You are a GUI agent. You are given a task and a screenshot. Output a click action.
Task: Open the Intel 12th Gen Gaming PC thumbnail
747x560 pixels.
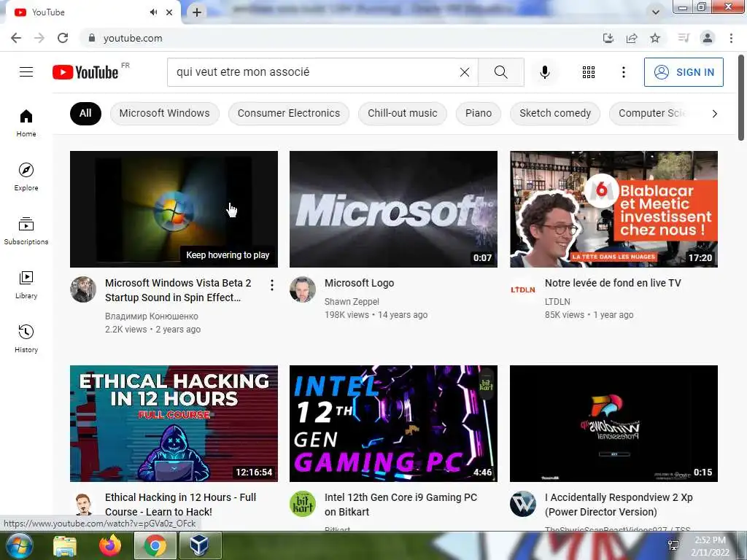(393, 424)
